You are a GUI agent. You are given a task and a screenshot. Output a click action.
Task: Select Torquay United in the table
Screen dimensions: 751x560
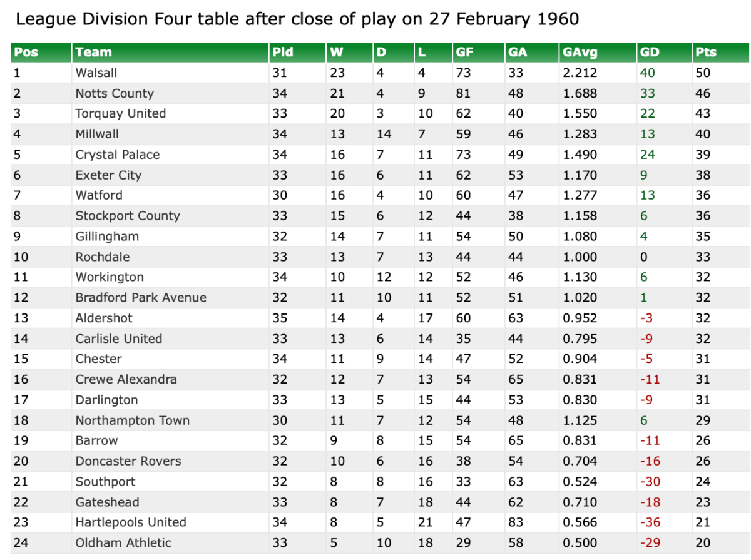pyautogui.click(x=121, y=113)
